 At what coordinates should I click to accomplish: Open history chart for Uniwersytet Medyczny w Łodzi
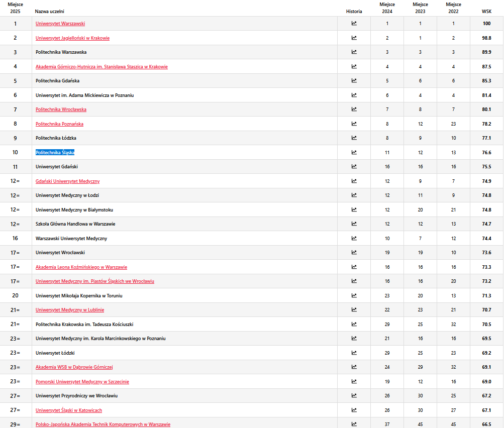click(354, 195)
